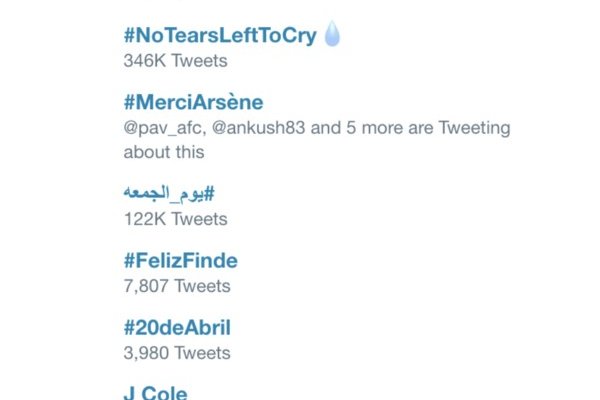Click the hash symbol of the Arabic trend
Viewport: 600px width, 400px height.
pyautogui.click(x=213, y=193)
